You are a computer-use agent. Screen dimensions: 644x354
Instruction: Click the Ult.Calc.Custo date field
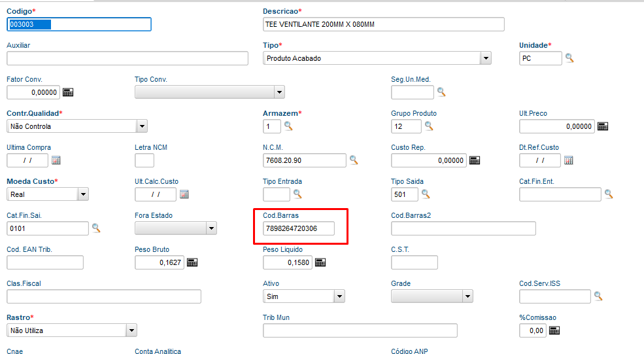pos(156,194)
